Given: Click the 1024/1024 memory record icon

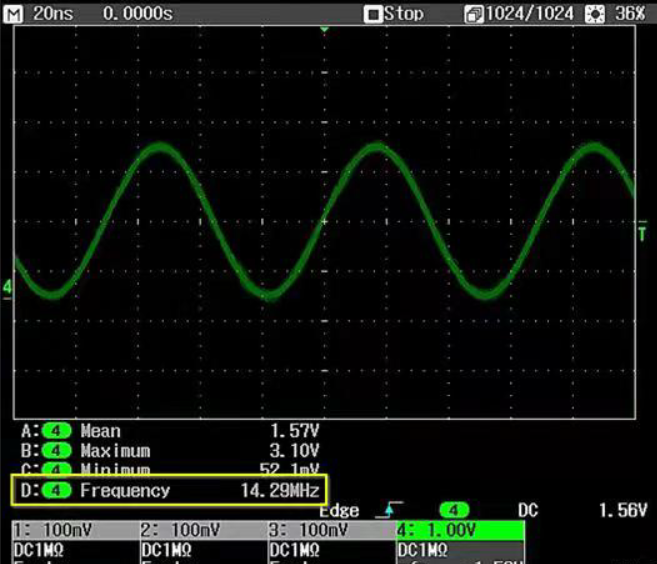Looking at the screenshot, I should [x=474, y=14].
